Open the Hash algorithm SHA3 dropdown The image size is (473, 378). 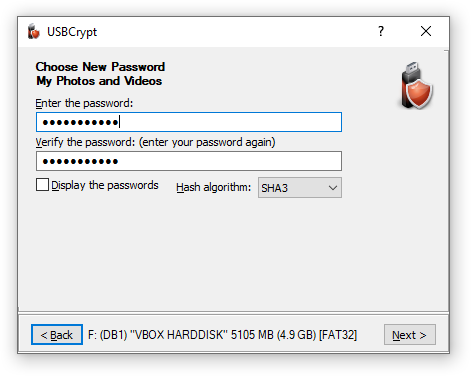(x=300, y=188)
